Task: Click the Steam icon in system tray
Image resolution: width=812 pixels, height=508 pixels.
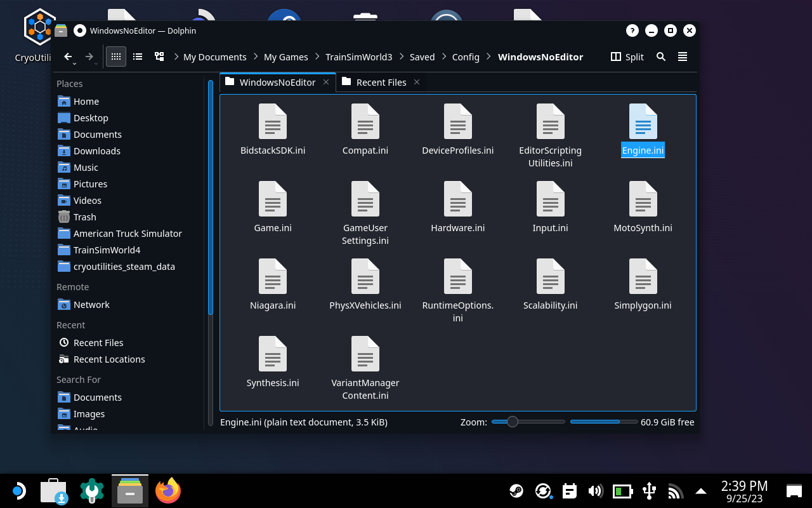Action: [516, 491]
